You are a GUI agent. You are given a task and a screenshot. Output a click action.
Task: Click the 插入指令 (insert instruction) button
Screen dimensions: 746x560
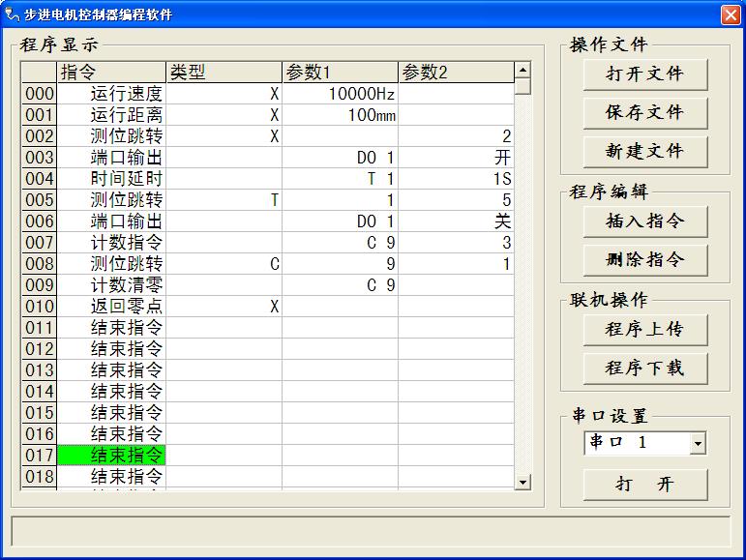[645, 221]
